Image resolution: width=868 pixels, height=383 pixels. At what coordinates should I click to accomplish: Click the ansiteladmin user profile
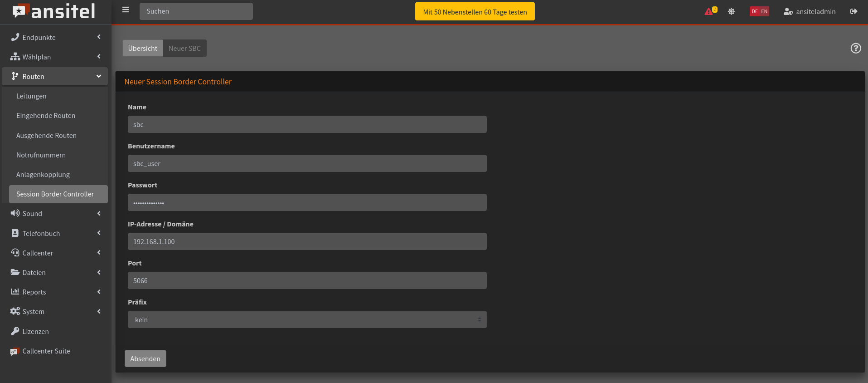click(810, 12)
